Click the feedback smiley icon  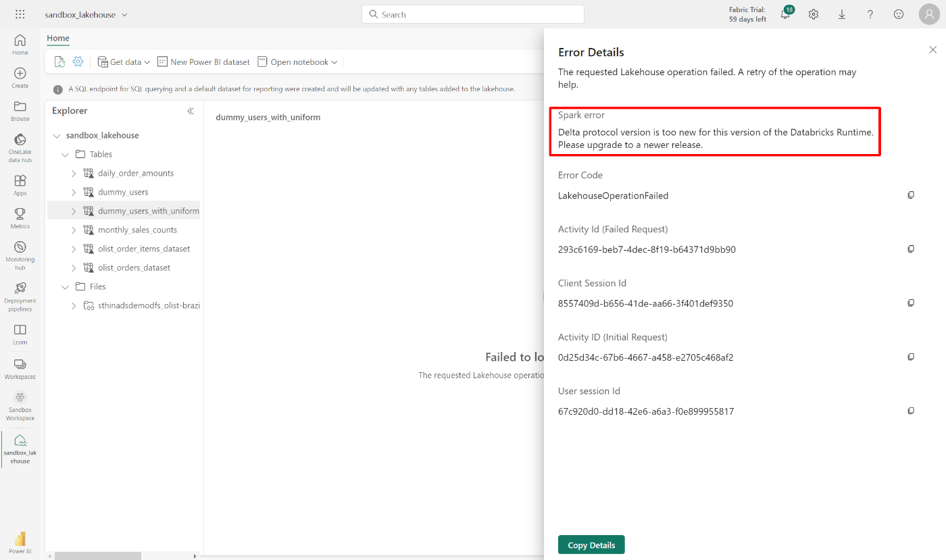[x=899, y=14]
